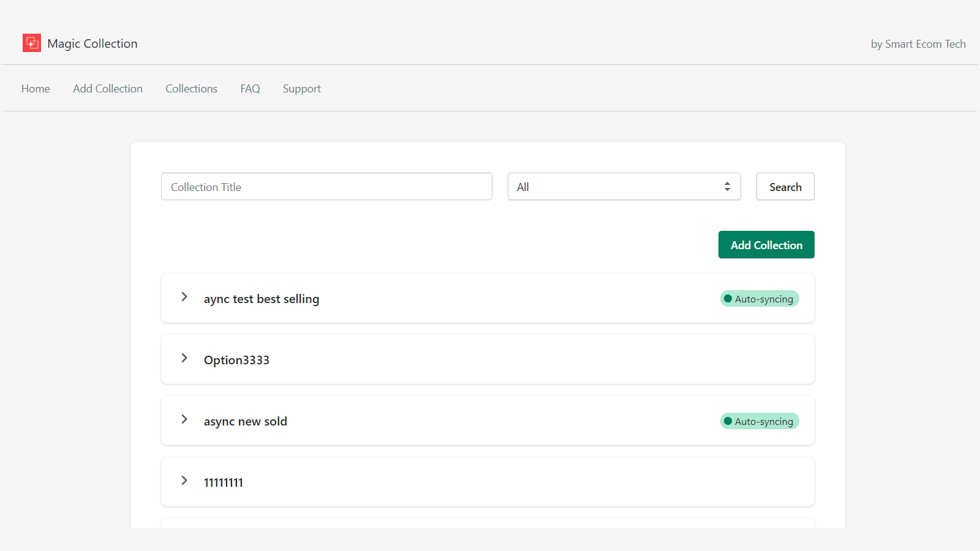
Task: Open the All filter dropdown
Action: click(624, 187)
